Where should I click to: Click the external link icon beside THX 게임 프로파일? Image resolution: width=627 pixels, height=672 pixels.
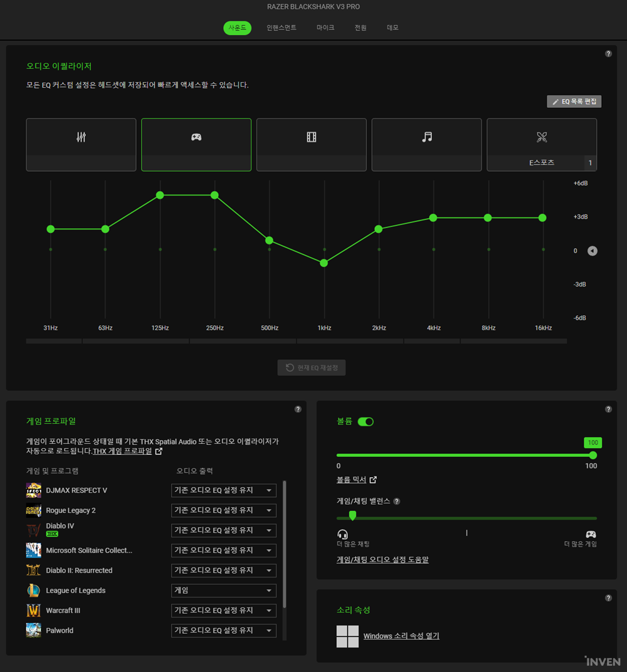point(159,451)
